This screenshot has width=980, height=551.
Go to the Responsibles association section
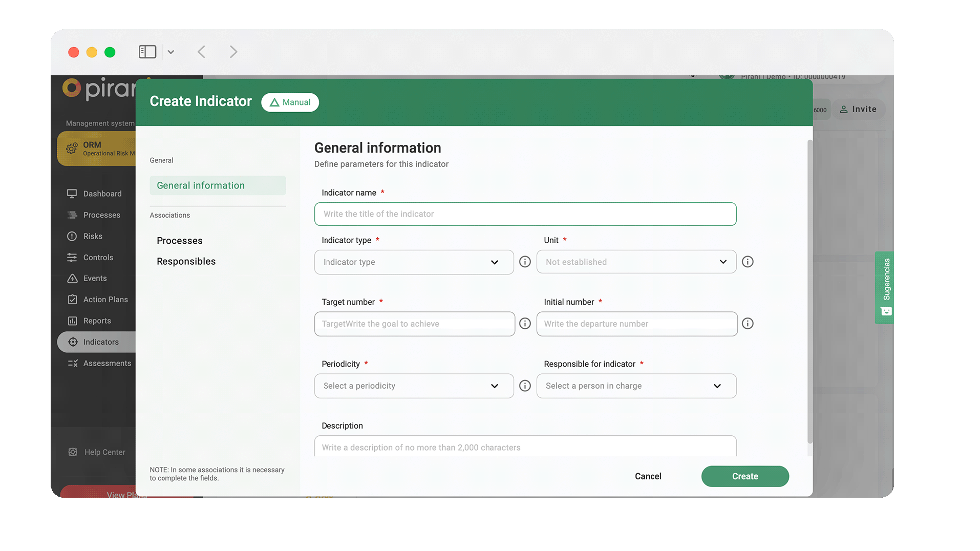(186, 261)
